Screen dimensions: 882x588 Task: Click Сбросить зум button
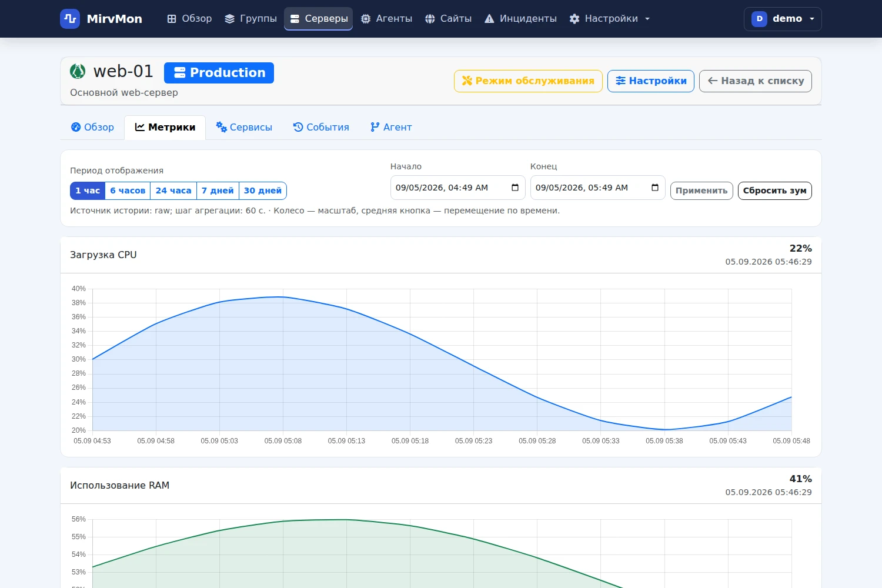click(774, 191)
